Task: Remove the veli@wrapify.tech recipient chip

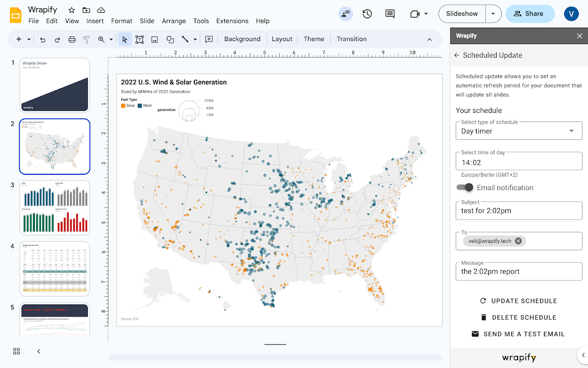Action: pyautogui.click(x=518, y=240)
